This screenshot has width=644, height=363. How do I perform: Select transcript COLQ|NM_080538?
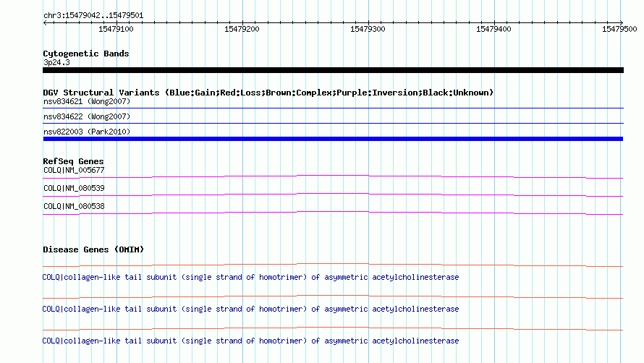pos(74,207)
